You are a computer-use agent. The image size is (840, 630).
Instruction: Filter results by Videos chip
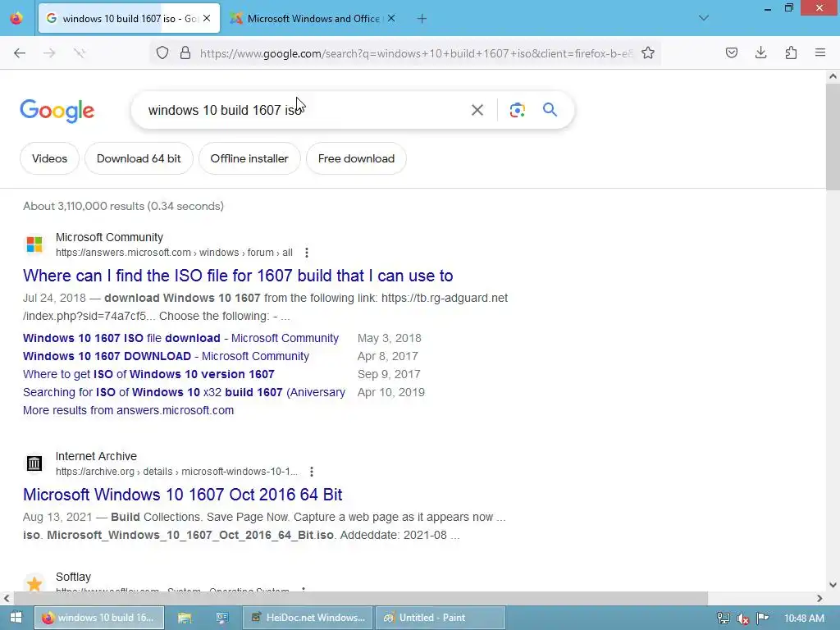49,158
